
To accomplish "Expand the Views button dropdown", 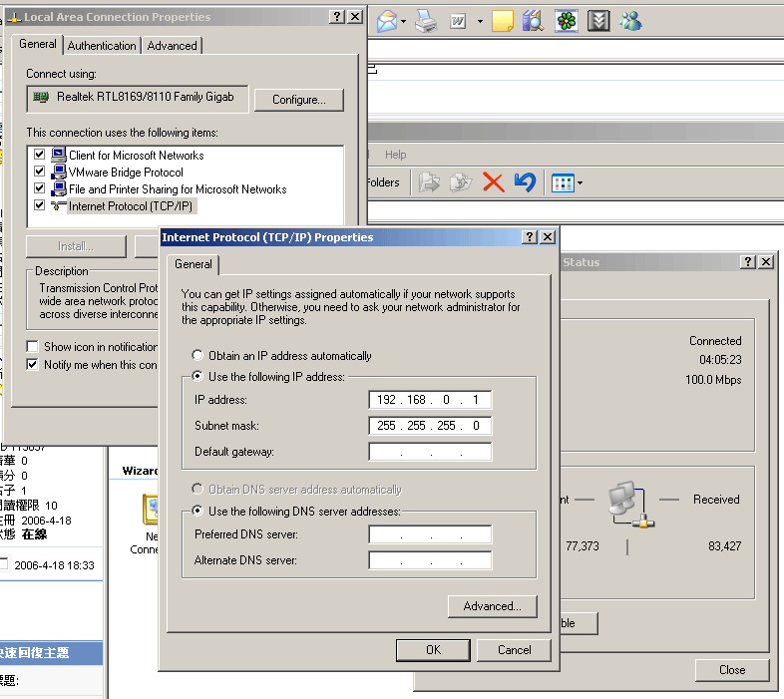I will click(580, 183).
